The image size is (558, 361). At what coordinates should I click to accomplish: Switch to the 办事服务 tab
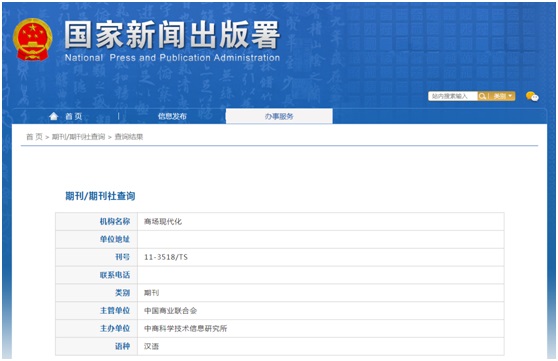[x=279, y=116]
